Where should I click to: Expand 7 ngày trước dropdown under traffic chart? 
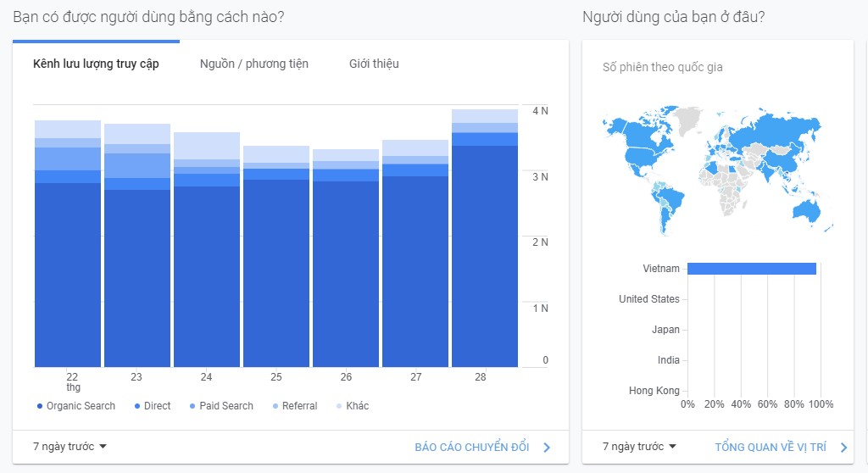(70, 447)
